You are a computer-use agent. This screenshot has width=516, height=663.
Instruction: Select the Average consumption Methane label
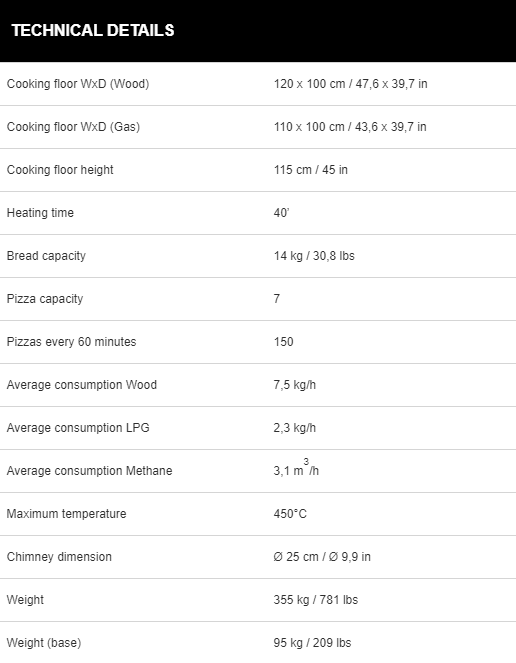(89, 471)
